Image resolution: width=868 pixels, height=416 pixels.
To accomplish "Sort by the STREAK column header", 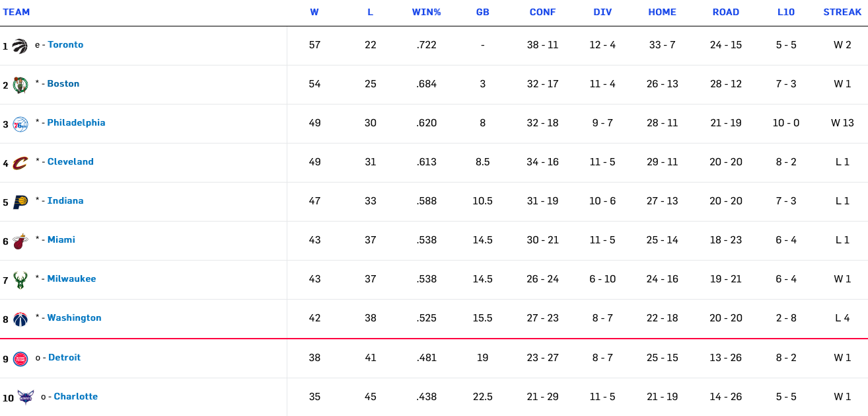I will coord(842,12).
